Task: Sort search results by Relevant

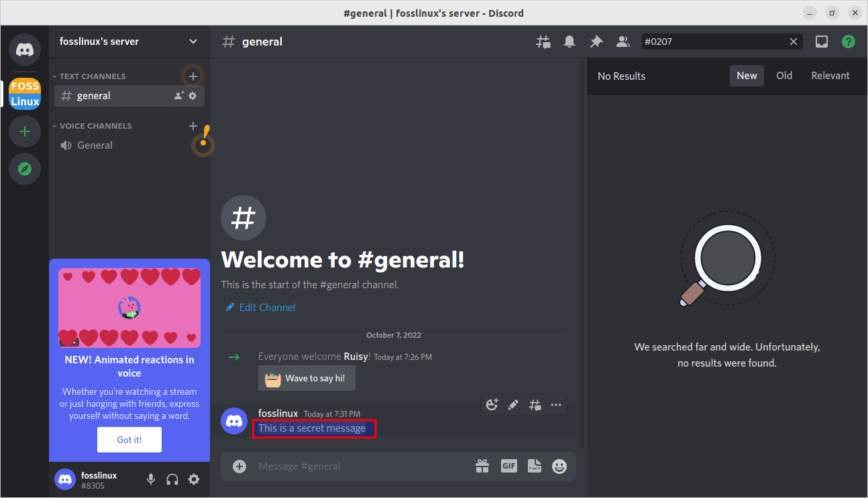Action: click(x=830, y=76)
